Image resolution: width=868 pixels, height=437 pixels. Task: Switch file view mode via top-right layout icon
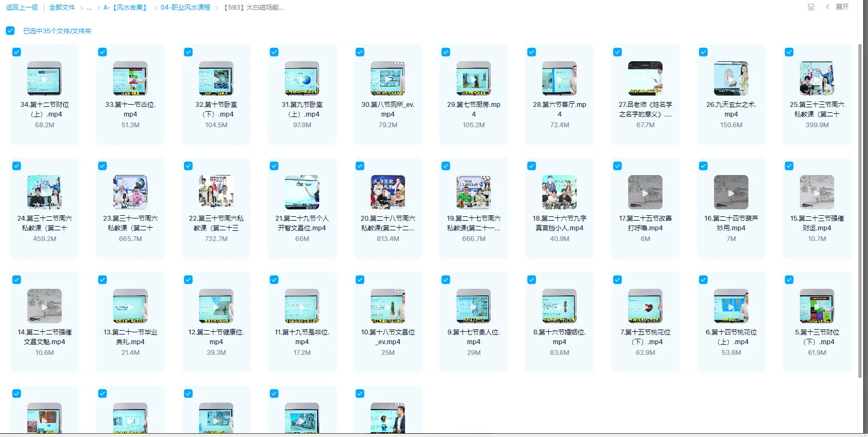811,7
